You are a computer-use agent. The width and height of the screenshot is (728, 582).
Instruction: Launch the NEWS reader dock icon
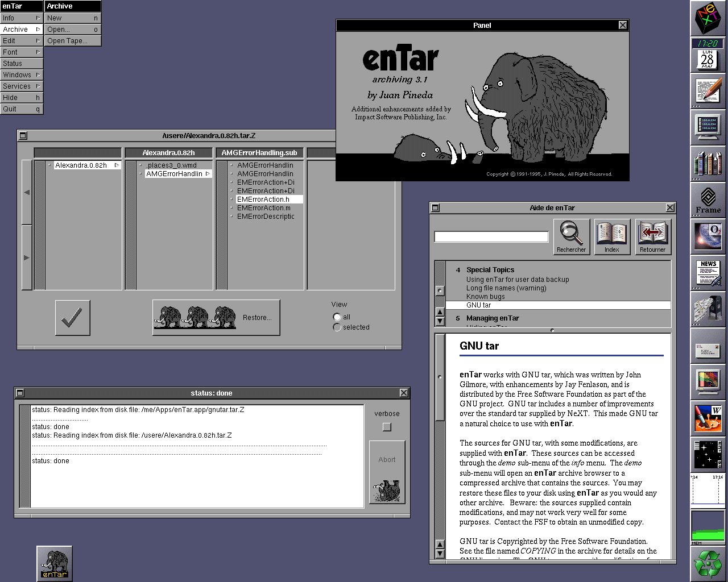point(708,273)
